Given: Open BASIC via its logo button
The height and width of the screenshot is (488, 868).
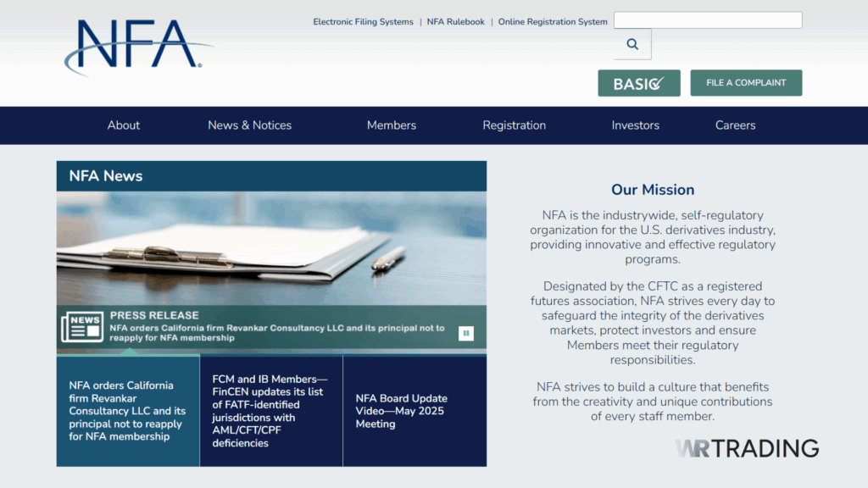Looking at the screenshot, I should tap(638, 82).
